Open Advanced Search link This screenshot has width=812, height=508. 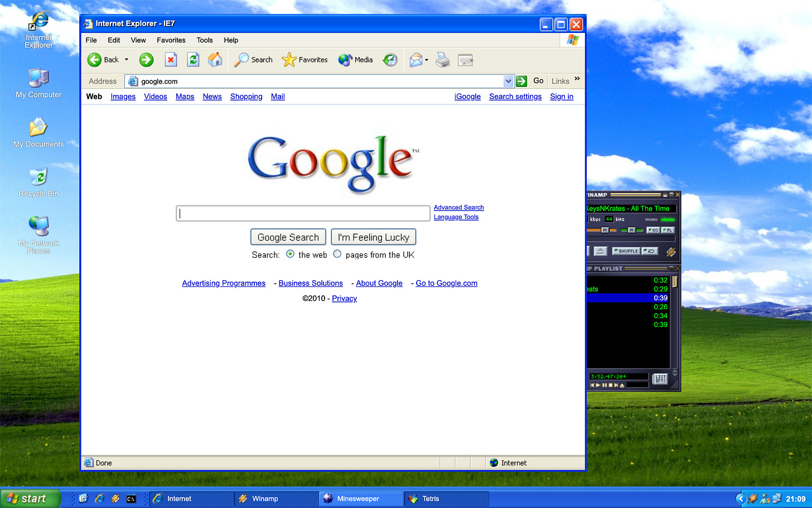pos(459,208)
